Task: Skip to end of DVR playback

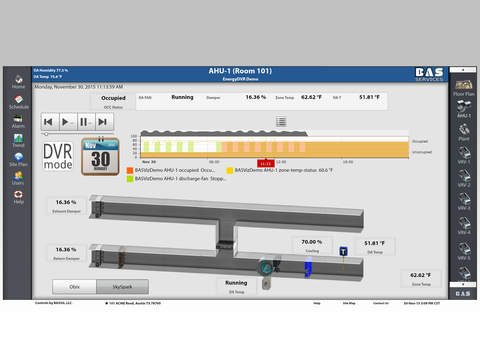Action: click(104, 122)
